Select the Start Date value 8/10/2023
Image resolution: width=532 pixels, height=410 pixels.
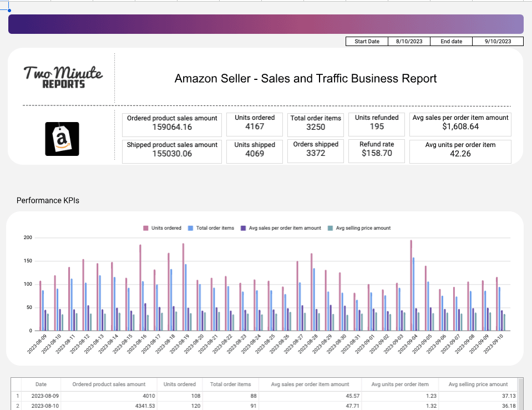[409, 42]
